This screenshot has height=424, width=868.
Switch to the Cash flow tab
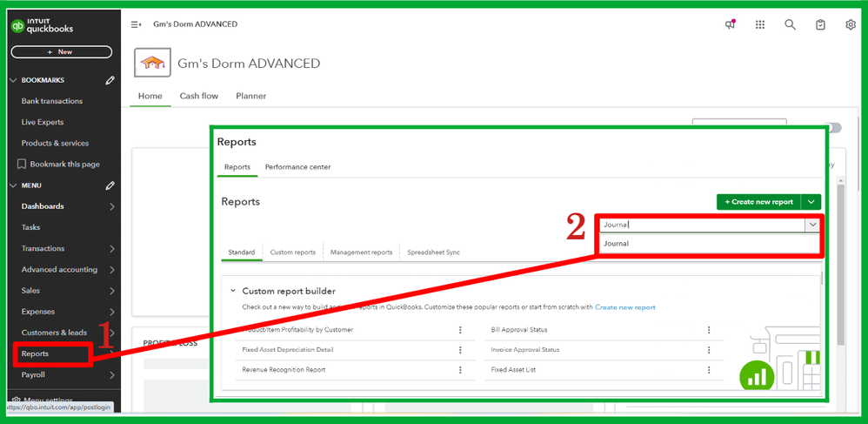pyautogui.click(x=198, y=96)
